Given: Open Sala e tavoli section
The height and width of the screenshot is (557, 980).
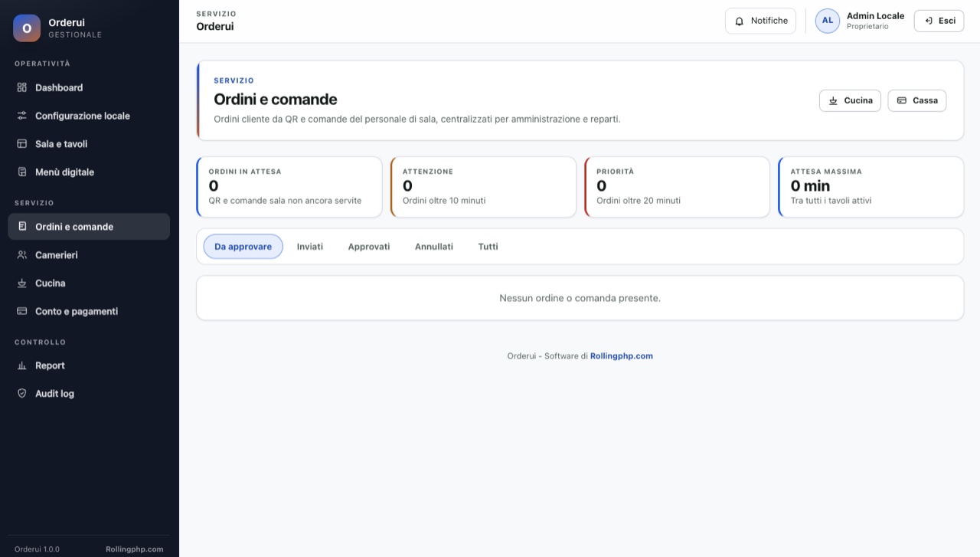Looking at the screenshot, I should 89,144.
